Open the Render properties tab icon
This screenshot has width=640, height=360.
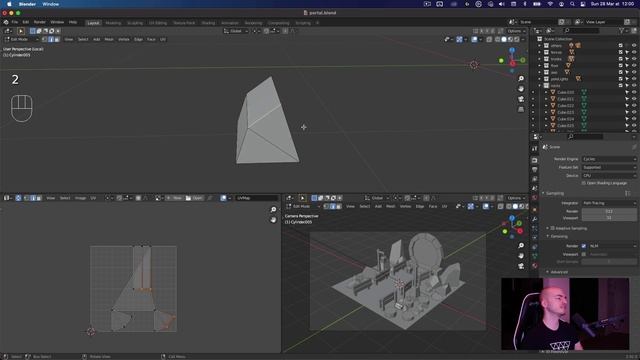(x=535, y=160)
